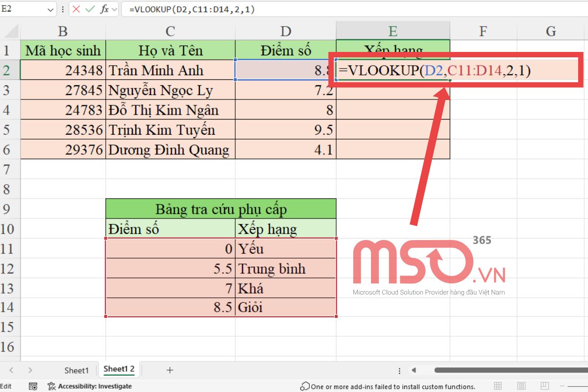
Task: Click cell E2 with the VLOOKUP formula
Action: (x=393, y=70)
